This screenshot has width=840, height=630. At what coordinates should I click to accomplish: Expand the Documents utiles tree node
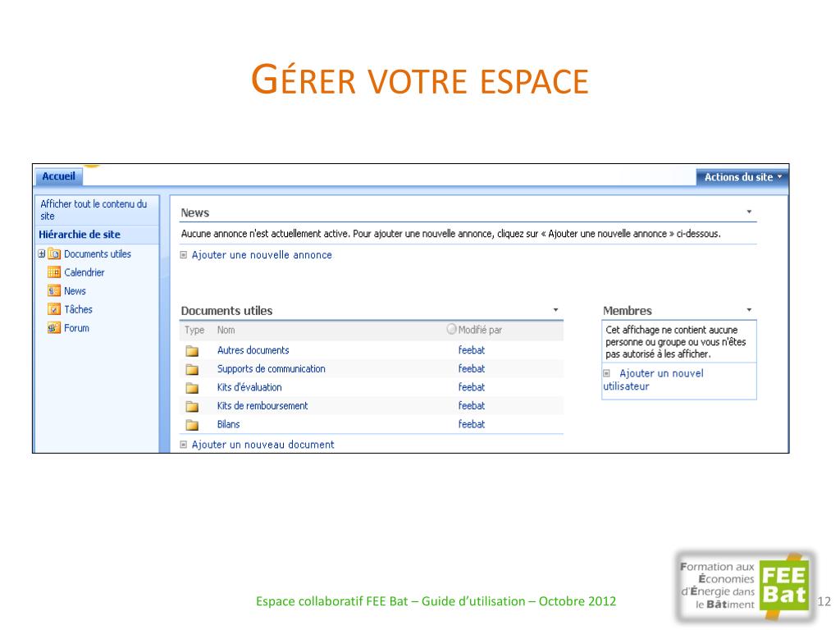tap(42, 254)
